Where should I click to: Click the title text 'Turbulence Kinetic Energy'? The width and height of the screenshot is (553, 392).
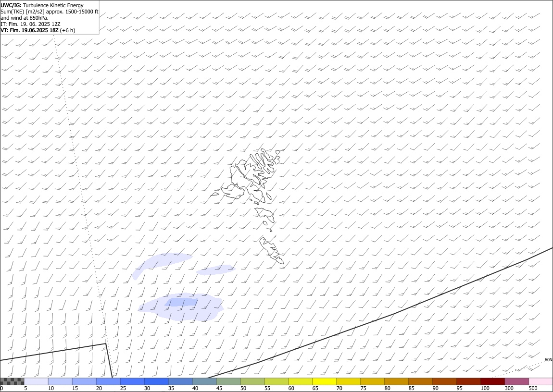pos(53,5)
